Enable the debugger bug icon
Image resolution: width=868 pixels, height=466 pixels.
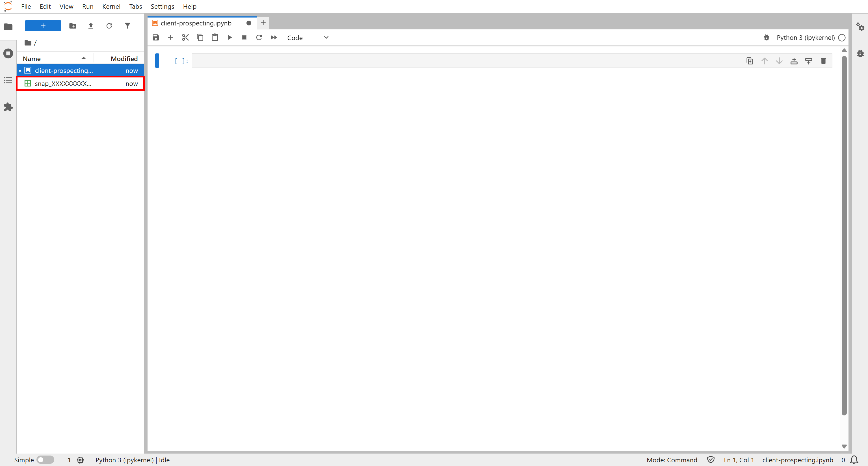[x=767, y=37]
